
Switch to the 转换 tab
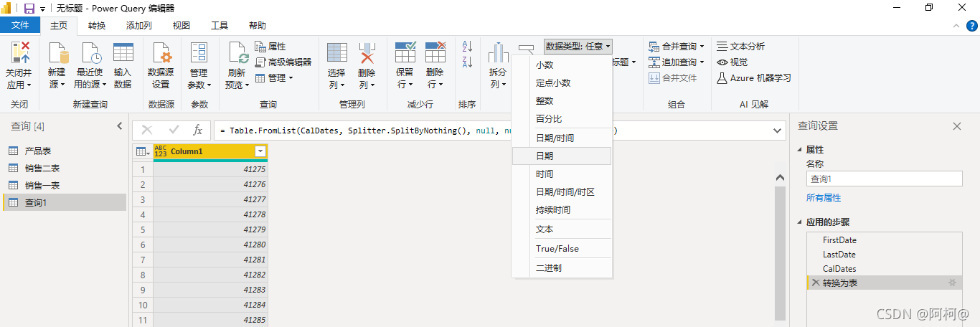point(97,26)
